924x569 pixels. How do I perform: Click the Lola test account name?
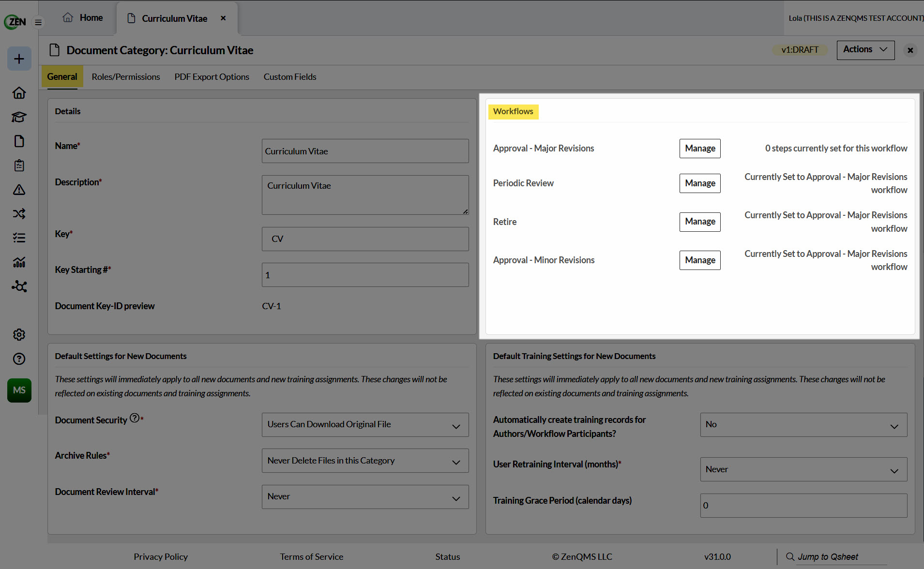[x=855, y=18]
